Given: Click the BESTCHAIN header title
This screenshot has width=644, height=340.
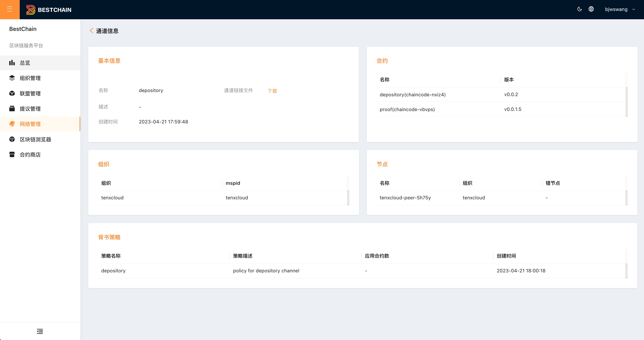Looking at the screenshot, I should (x=54, y=10).
